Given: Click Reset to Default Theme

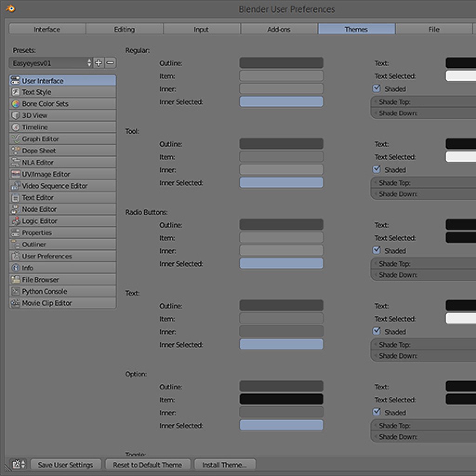Looking at the screenshot, I should (148, 464).
